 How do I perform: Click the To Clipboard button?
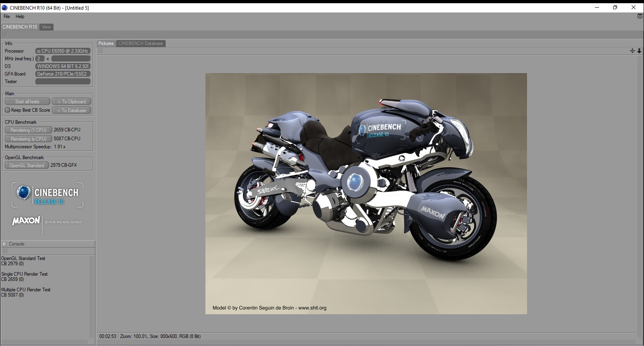click(x=72, y=102)
